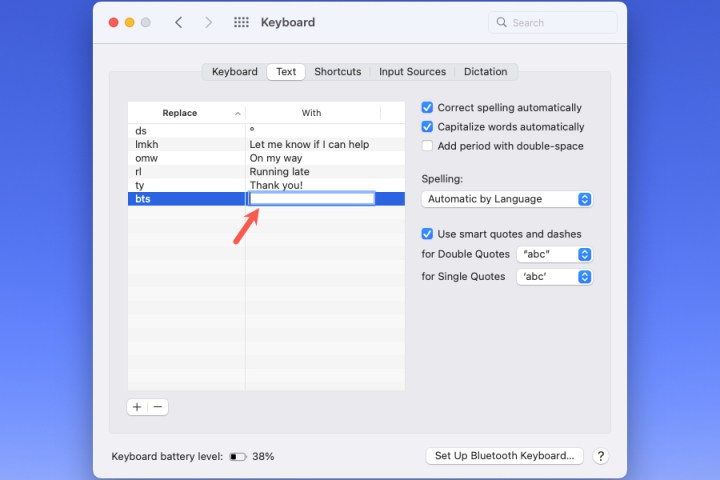Open the help question mark button
This screenshot has height=480, width=720.
(600, 456)
